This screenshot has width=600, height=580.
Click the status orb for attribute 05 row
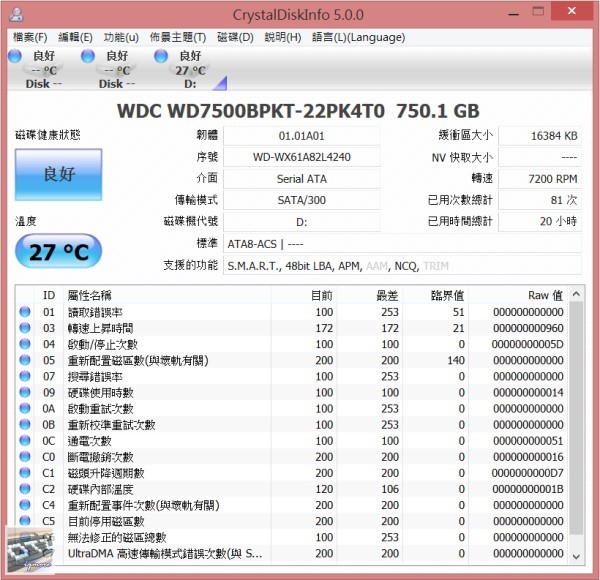[x=25, y=360]
